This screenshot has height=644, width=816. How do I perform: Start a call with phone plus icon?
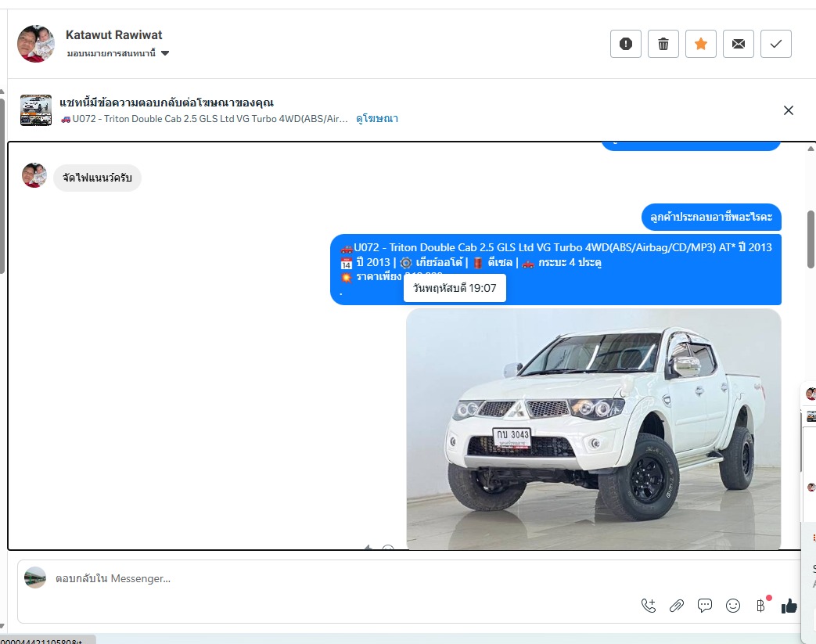pos(649,606)
